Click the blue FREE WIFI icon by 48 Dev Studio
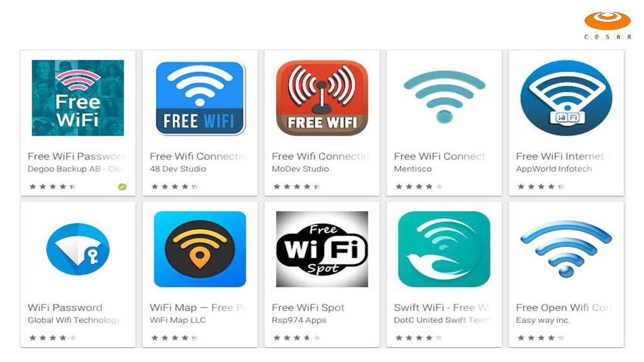644x362 pixels. pyautogui.click(x=200, y=98)
